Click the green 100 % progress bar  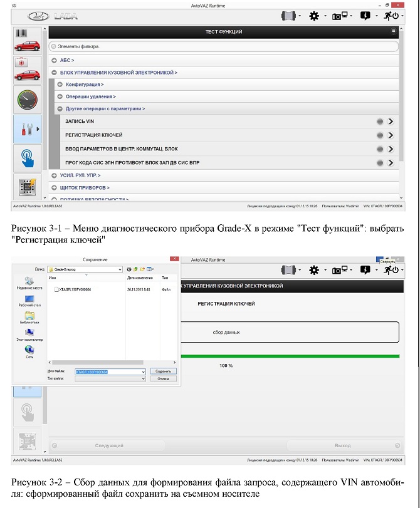[290, 356]
